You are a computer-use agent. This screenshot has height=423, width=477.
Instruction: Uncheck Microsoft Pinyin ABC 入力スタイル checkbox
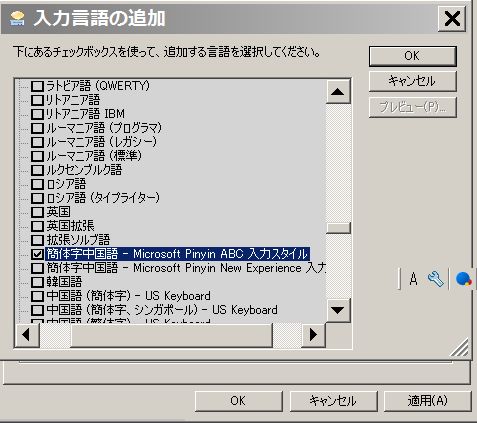(37, 254)
